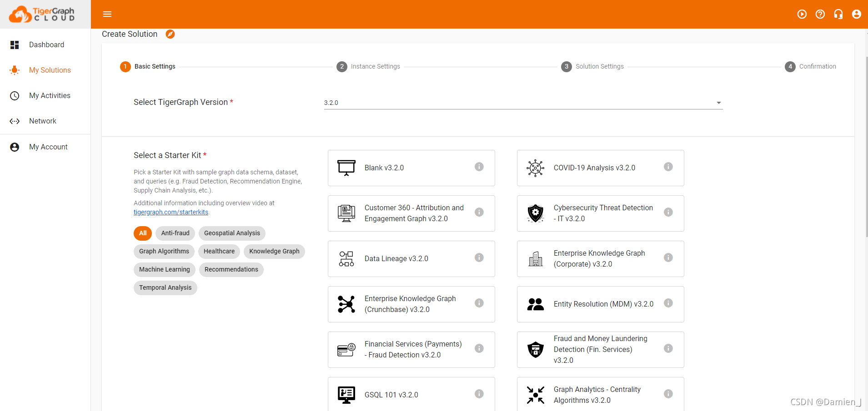Select the GSQL 101 v3.2.0 kit
The width and height of the screenshot is (868, 411).
[x=411, y=394]
